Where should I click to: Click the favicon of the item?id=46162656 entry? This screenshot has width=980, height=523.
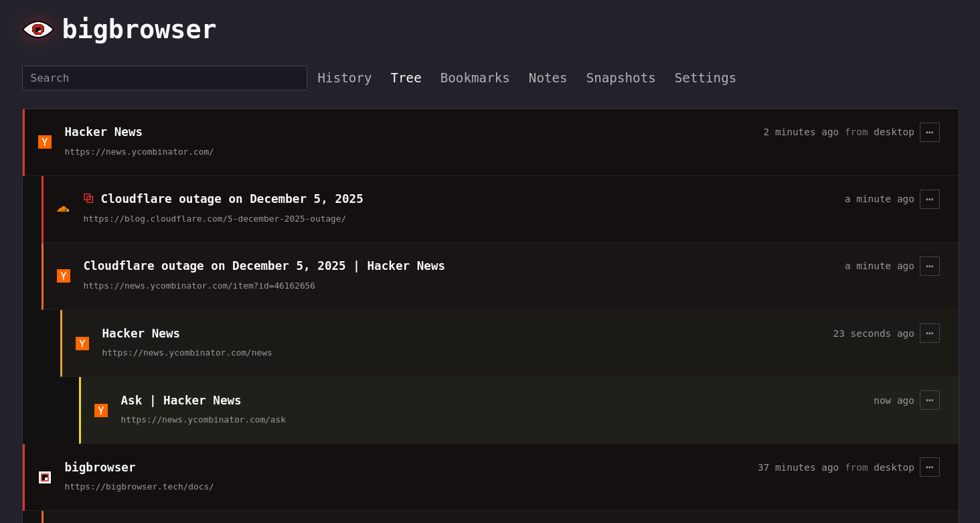click(64, 276)
